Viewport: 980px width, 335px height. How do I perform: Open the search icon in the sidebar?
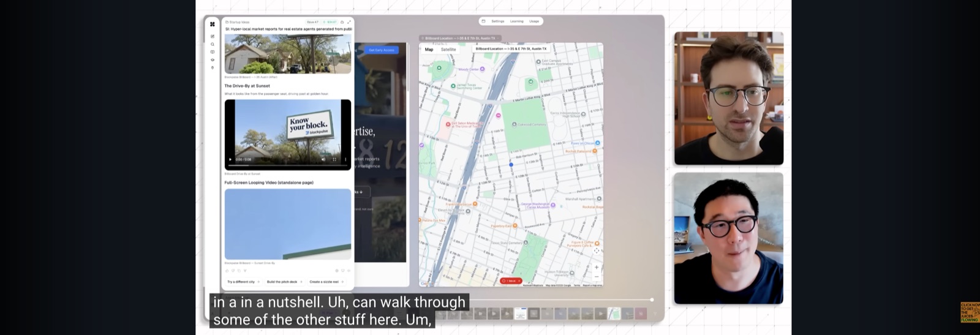pyautogui.click(x=213, y=44)
